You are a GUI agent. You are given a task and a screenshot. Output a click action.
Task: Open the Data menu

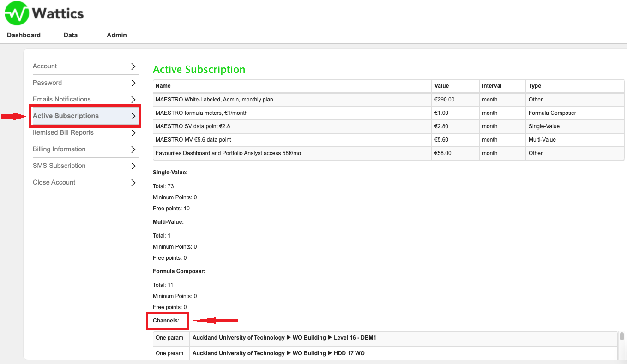click(71, 35)
